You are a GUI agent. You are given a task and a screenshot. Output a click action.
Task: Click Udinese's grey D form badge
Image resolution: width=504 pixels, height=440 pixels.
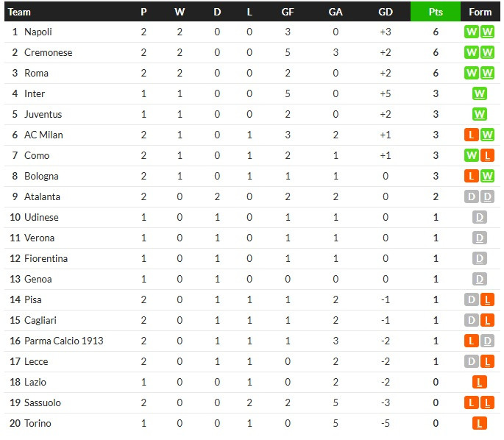coord(479,217)
